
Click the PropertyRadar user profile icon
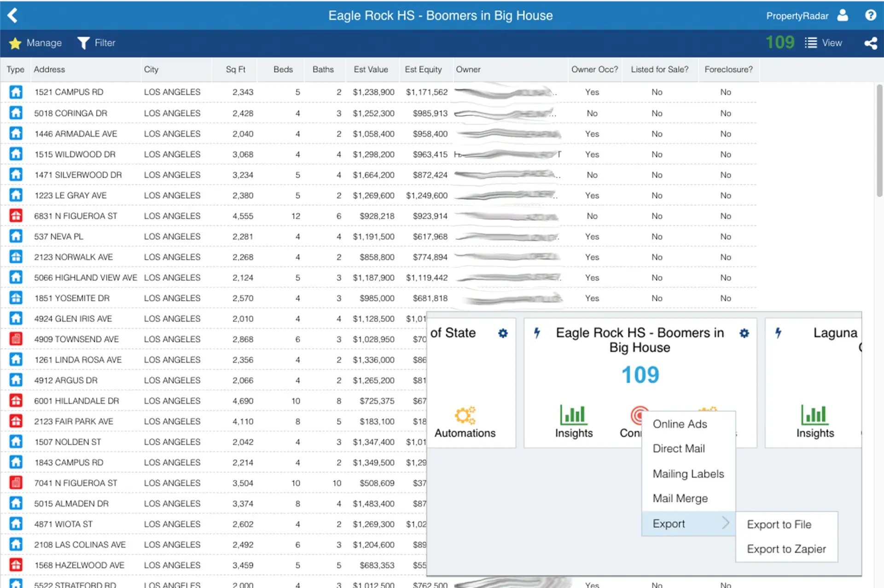tap(843, 15)
